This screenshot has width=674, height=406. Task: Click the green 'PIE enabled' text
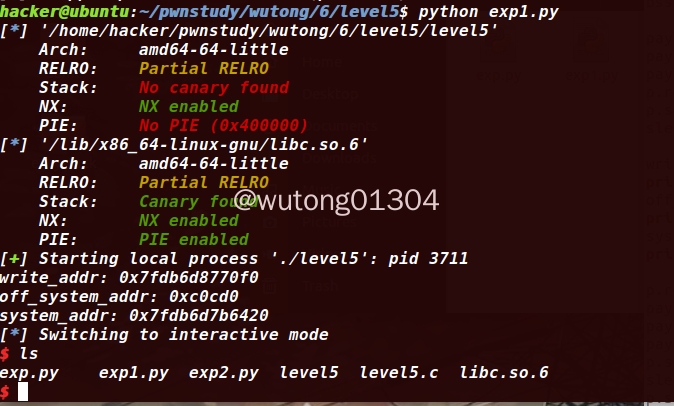[193, 240]
